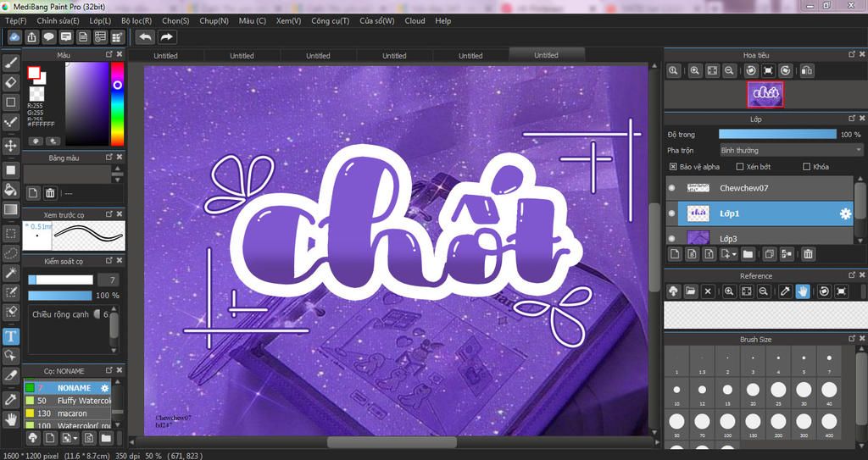868x460 pixels.
Task: Undock the Brush Size panel
Action: pos(852,338)
